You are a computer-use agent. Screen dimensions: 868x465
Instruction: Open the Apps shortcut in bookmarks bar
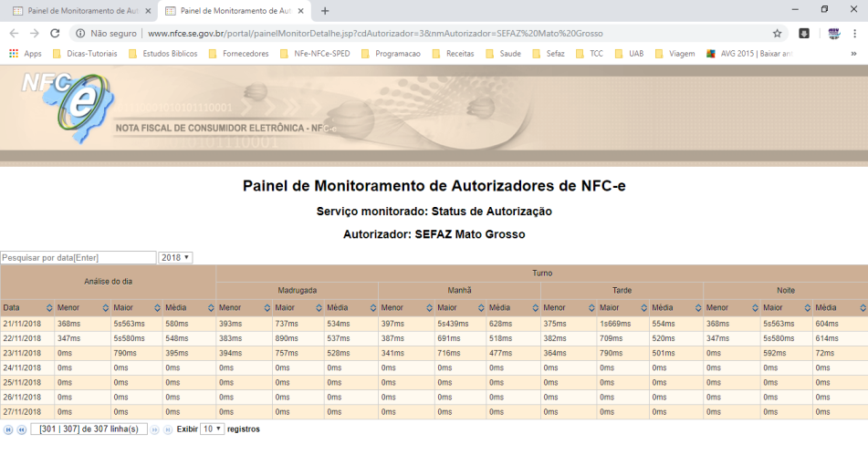26,54
